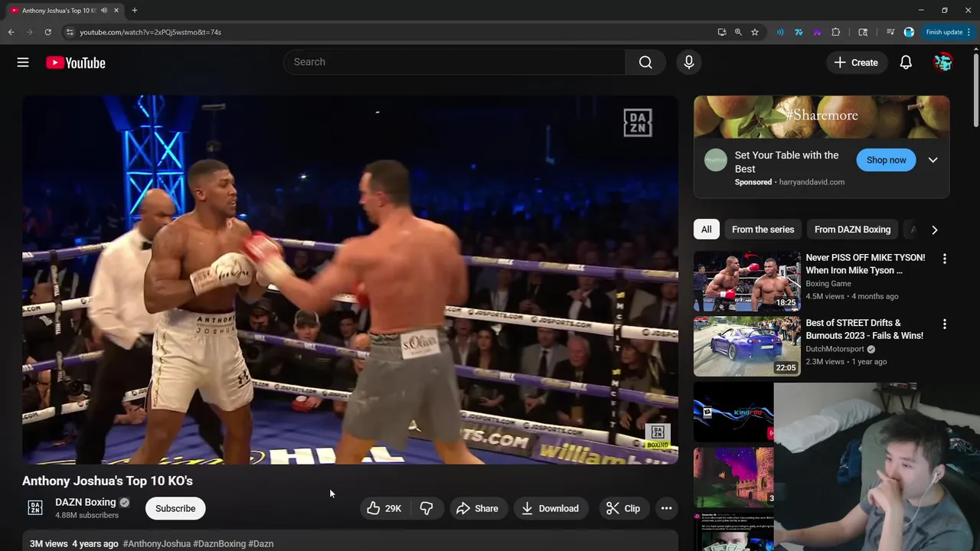Viewport: 980px width, 551px height.
Task: Open the Create menu
Action: (857, 63)
